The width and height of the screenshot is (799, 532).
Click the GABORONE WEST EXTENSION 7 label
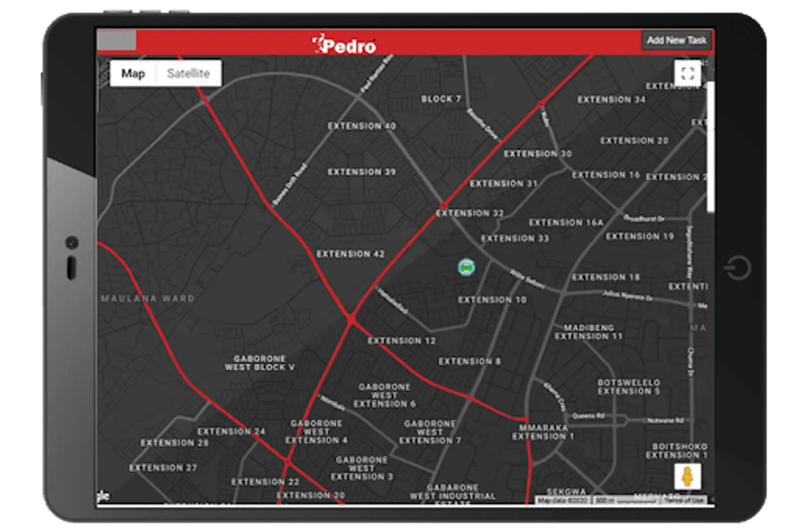pyautogui.click(x=429, y=432)
